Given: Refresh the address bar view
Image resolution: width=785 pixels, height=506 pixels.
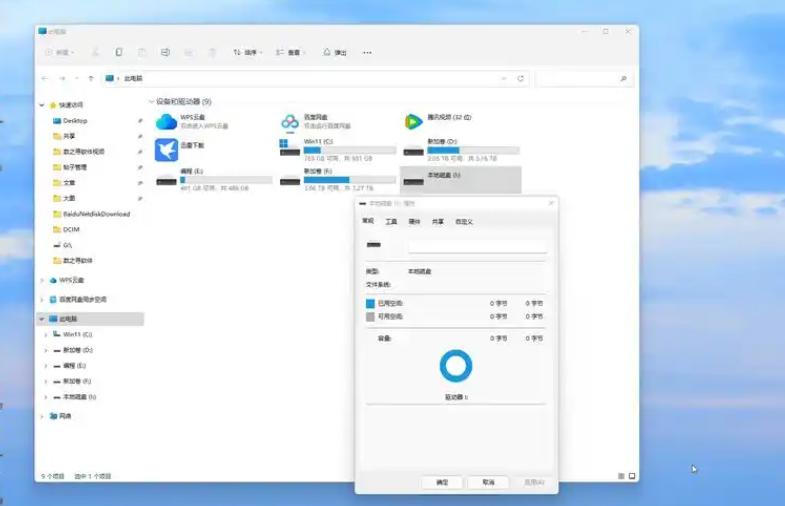Looking at the screenshot, I should tap(521, 79).
